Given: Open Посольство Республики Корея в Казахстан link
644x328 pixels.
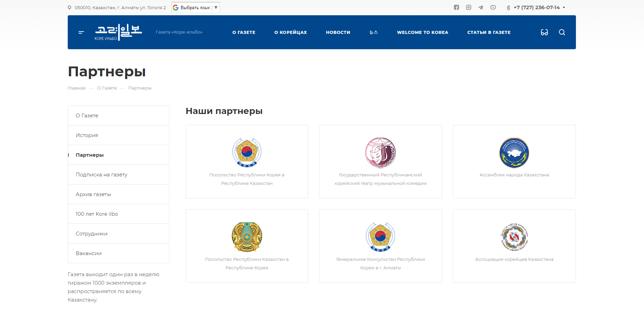Looking at the screenshot, I should (x=247, y=179).
